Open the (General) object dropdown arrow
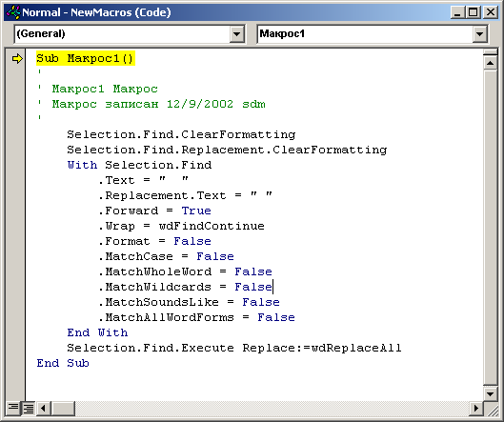The height and width of the screenshot is (422, 504). pyautogui.click(x=237, y=33)
